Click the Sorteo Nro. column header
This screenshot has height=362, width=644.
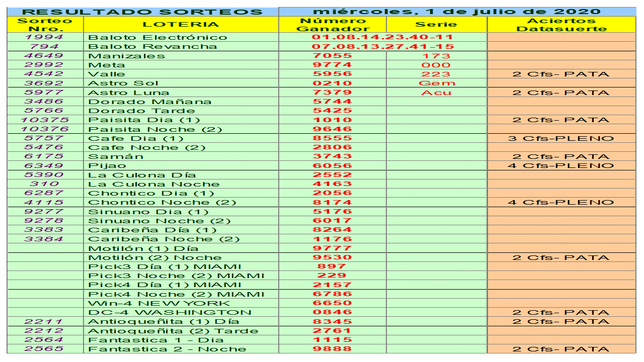pos(45,25)
